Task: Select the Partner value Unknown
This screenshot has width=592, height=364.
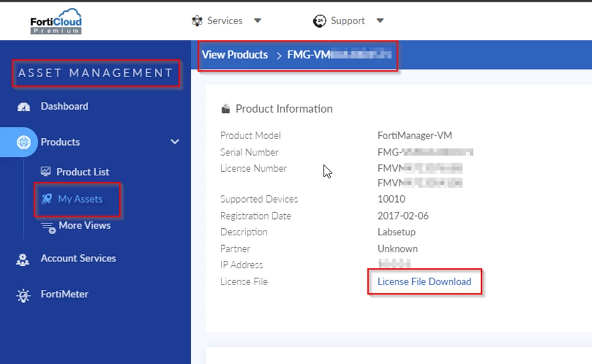Action: click(398, 249)
